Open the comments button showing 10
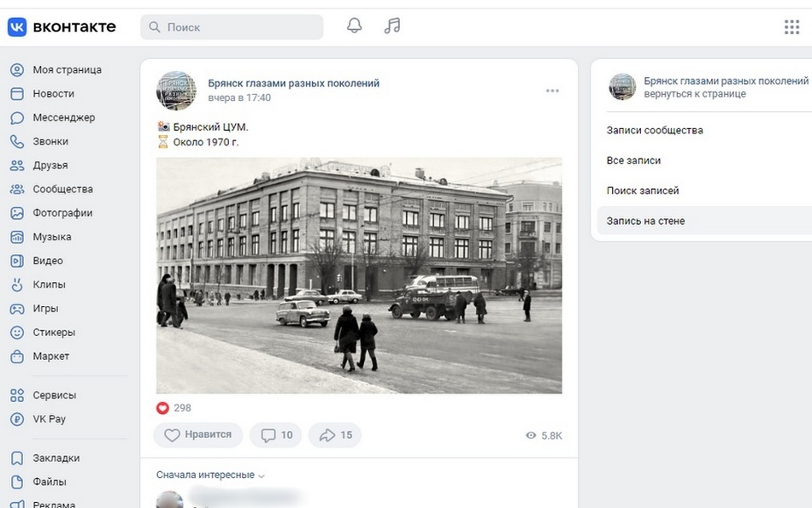This screenshot has width=812, height=508. pos(276,435)
